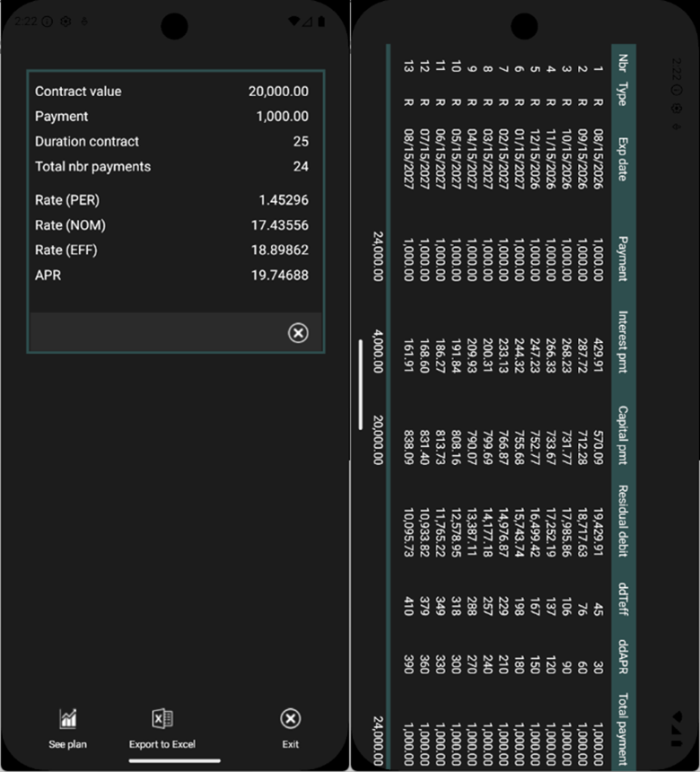Tap the settings gear in status bar
The height and width of the screenshot is (772, 700).
(x=66, y=22)
